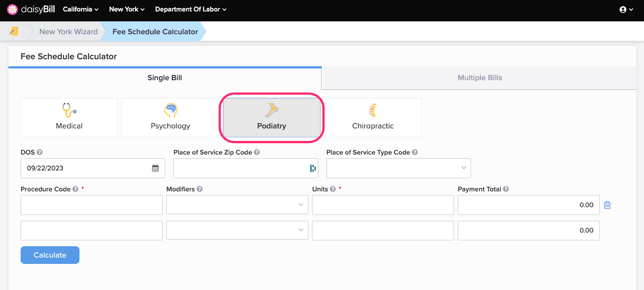
Task: Open the Department Of Labor dropdown menu
Action: (x=191, y=9)
